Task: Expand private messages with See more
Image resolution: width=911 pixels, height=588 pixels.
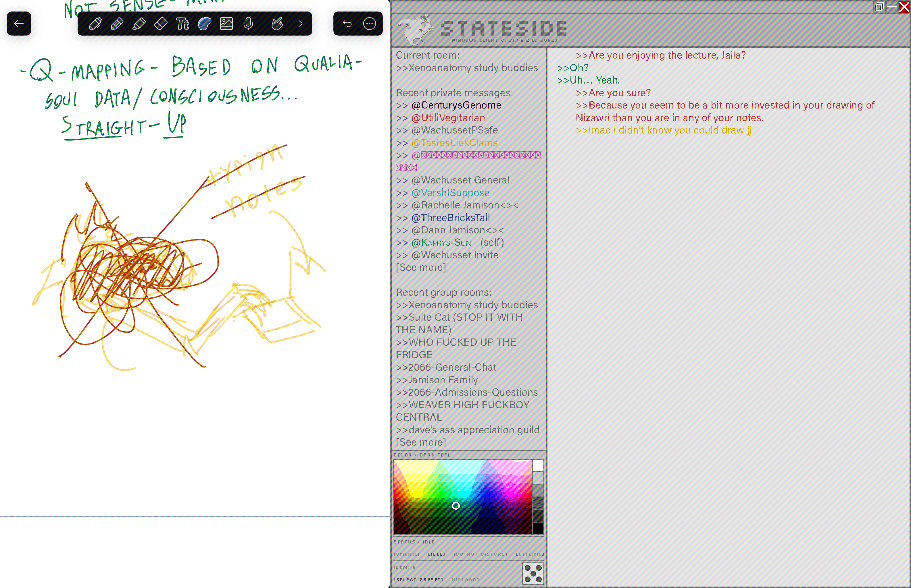Action: click(421, 267)
